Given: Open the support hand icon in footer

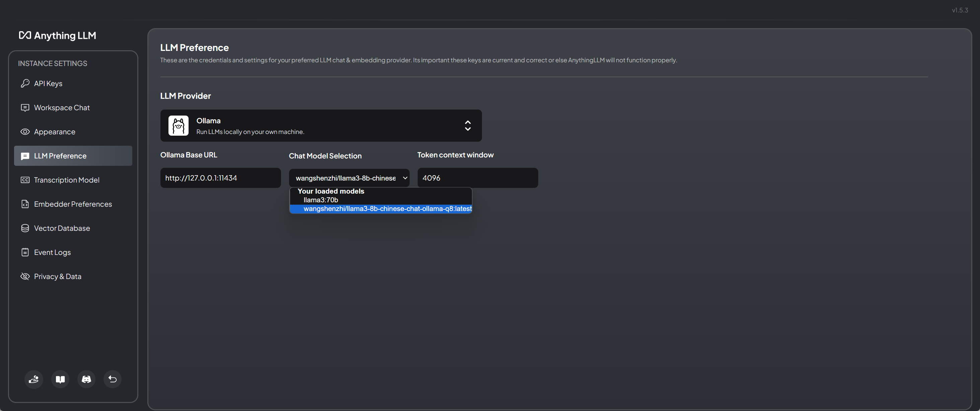Looking at the screenshot, I should [34, 379].
